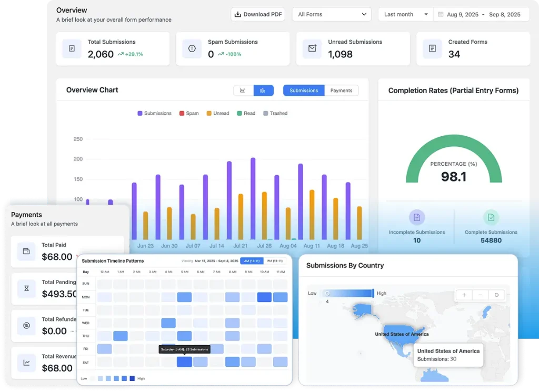
Task: Click the Unread Submissions envelope icon
Action: (x=313, y=48)
